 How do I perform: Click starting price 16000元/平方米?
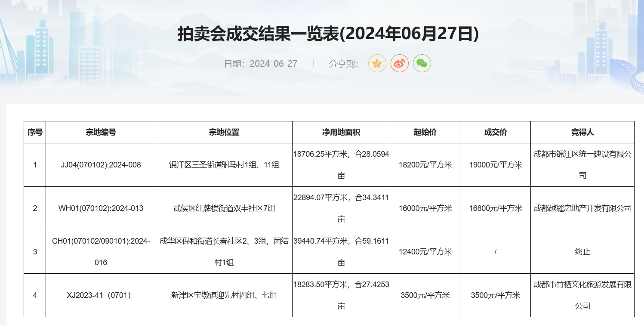point(425,208)
